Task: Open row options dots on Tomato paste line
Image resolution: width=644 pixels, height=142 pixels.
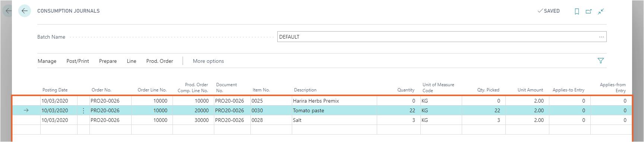Action: 83,110
